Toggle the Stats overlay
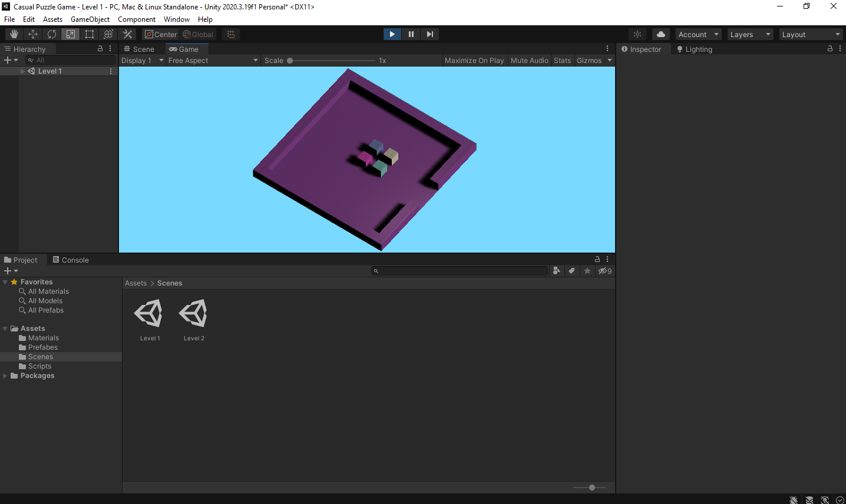Image resolution: width=846 pixels, height=504 pixels. pos(562,60)
